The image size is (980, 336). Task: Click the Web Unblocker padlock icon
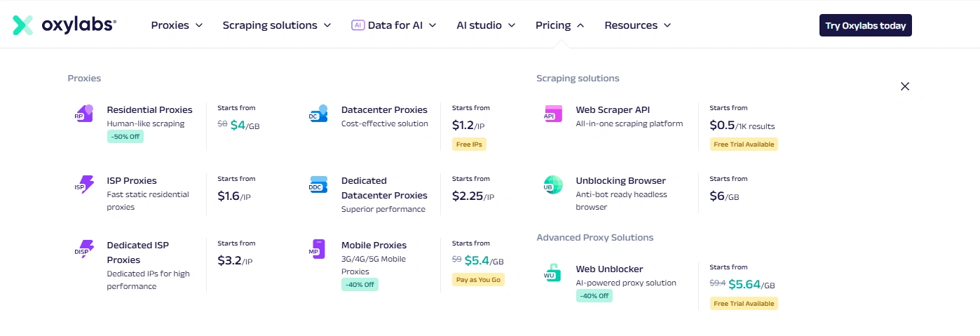[x=552, y=273]
